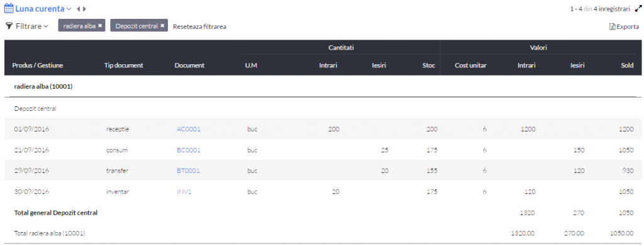Click the calendar icon beside Luna curenta
The width and height of the screenshot is (644, 246).
coord(9,8)
